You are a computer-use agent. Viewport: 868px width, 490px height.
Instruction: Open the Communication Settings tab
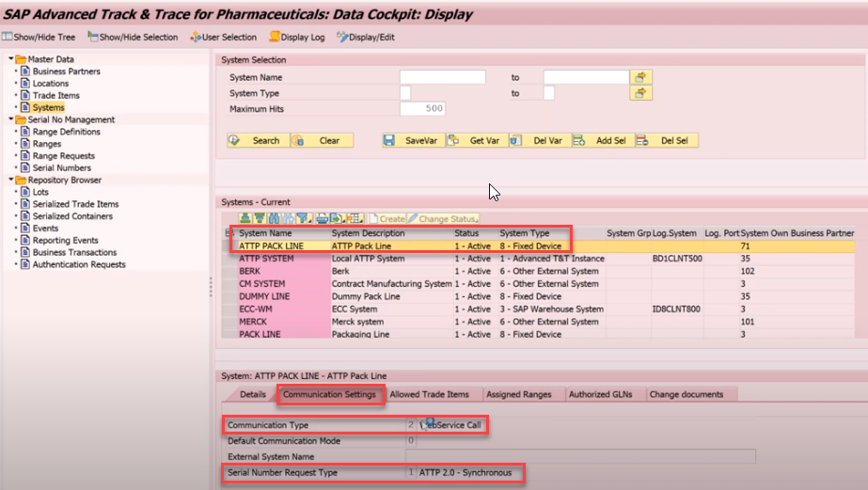point(329,394)
